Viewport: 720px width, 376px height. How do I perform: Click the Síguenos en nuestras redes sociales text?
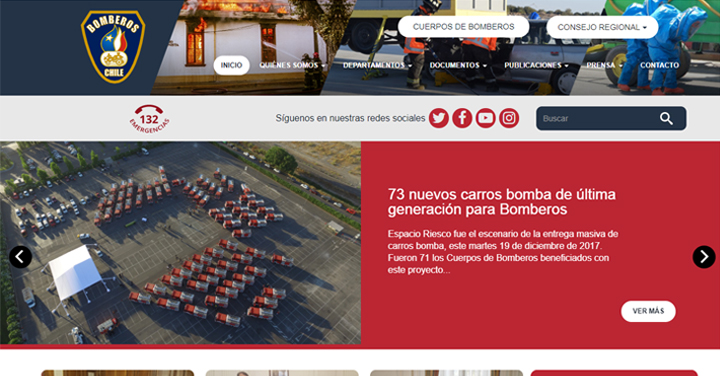pyautogui.click(x=350, y=118)
